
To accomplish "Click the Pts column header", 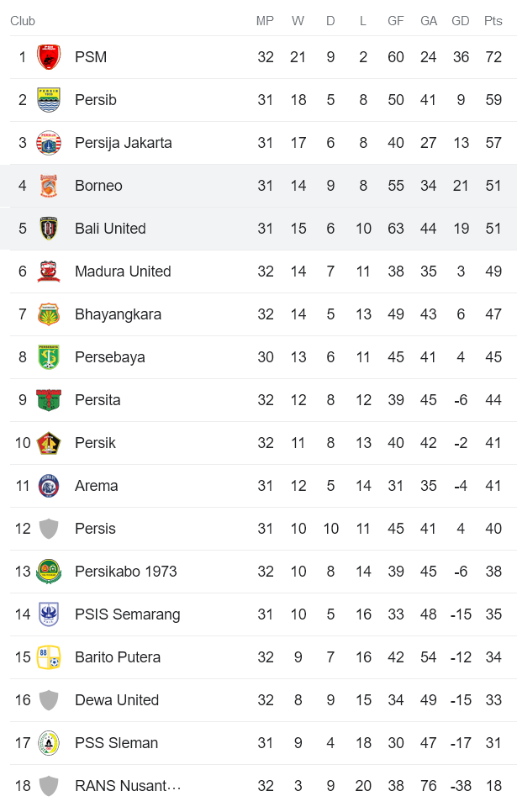I will point(493,21).
